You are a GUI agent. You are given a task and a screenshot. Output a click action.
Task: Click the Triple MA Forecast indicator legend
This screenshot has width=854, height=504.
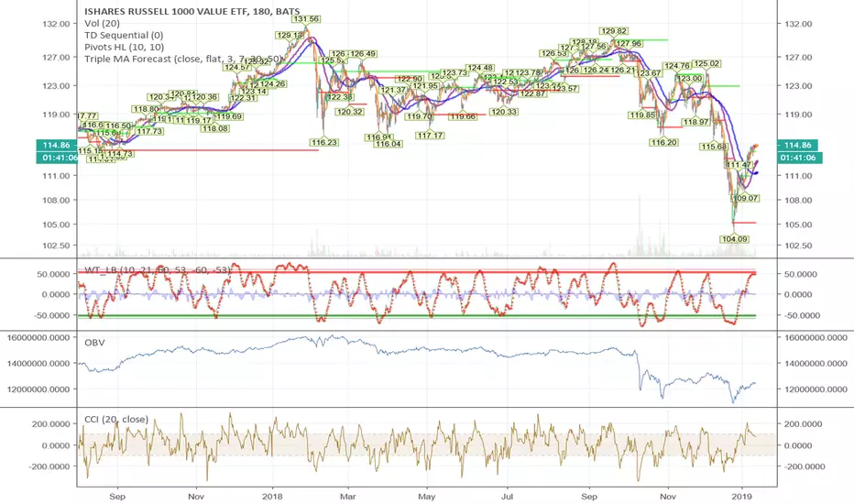click(183, 59)
